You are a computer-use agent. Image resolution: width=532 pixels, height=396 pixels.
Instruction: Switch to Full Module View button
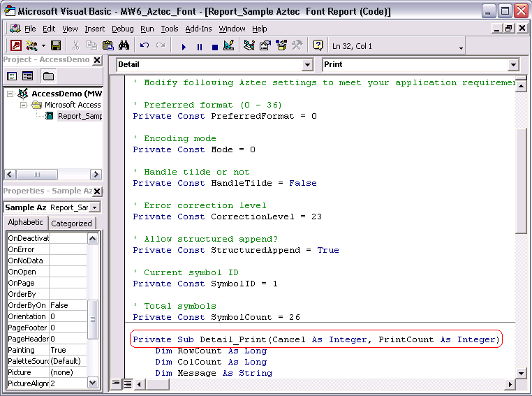pyautogui.click(x=128, y=383)
